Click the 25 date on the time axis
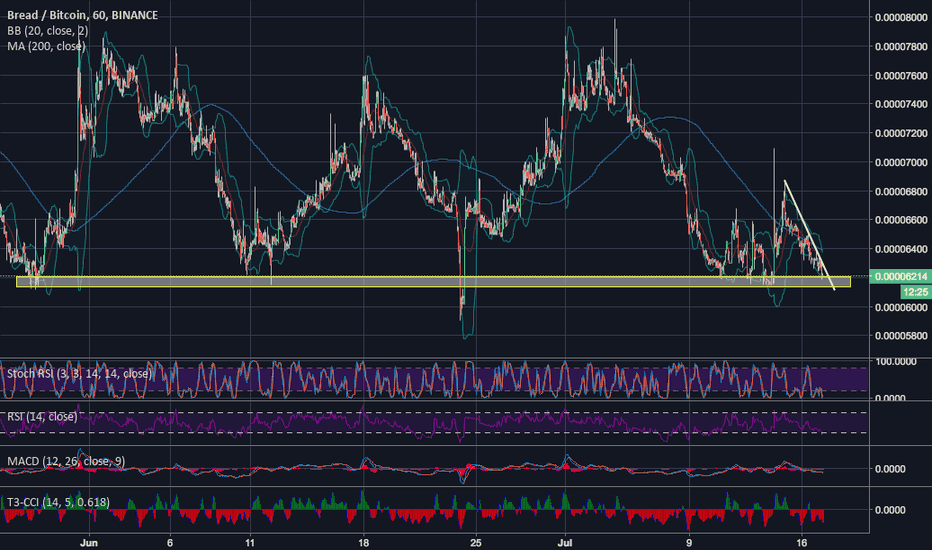 point(476,543)
